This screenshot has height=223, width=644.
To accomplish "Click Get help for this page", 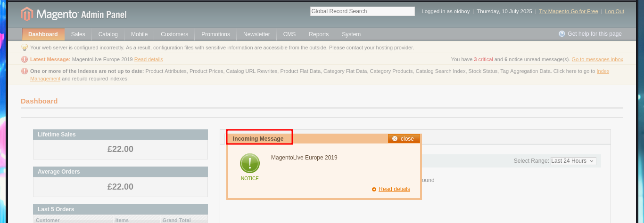I will (594, 34).
